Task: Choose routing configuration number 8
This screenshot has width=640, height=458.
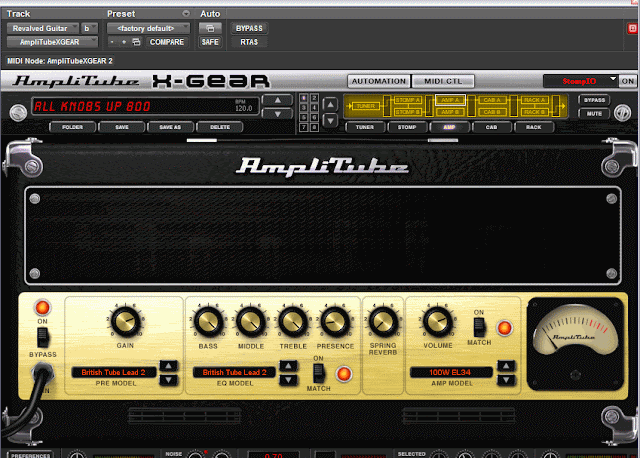Action: tap(314, 127)
